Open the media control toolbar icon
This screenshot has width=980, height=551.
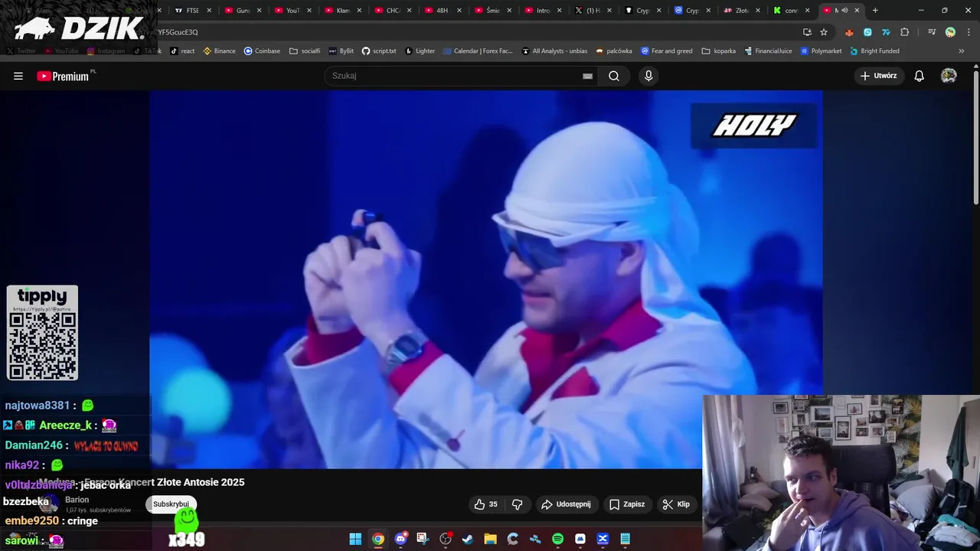click(932, 32)
